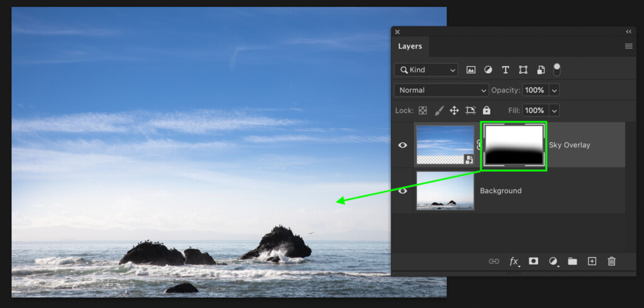Filter for shape layers icon
This screenshot has height=308, width=644.
point(523,70)
